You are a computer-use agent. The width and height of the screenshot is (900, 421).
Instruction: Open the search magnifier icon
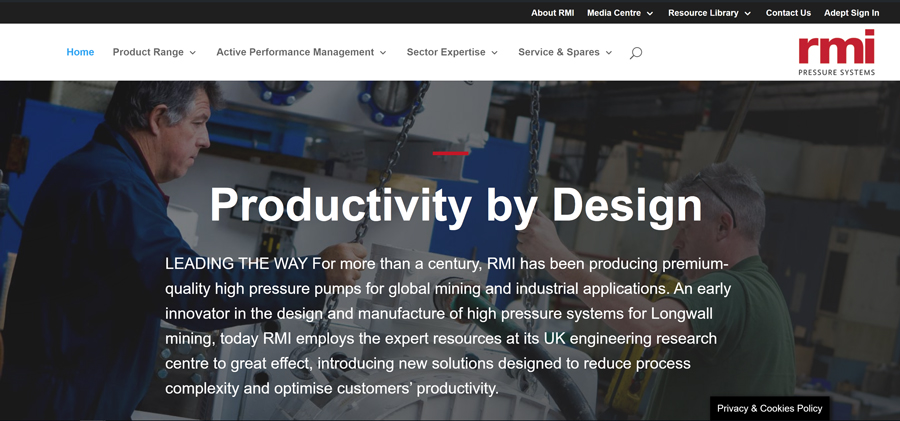coord(635,53)
